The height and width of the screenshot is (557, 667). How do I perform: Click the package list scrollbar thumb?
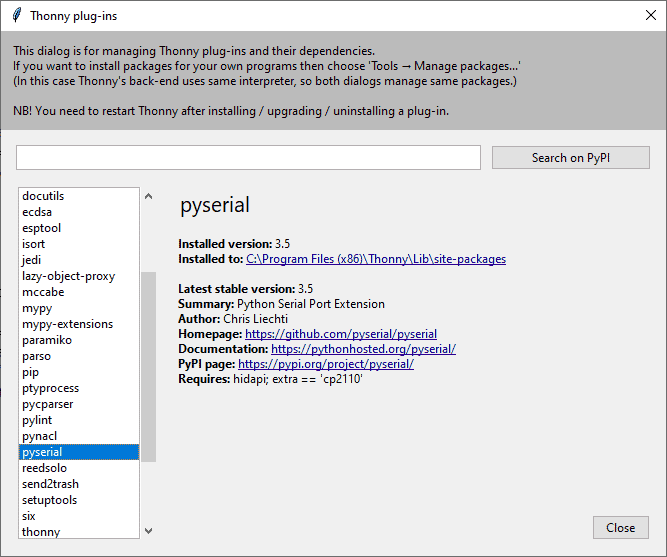148,367
